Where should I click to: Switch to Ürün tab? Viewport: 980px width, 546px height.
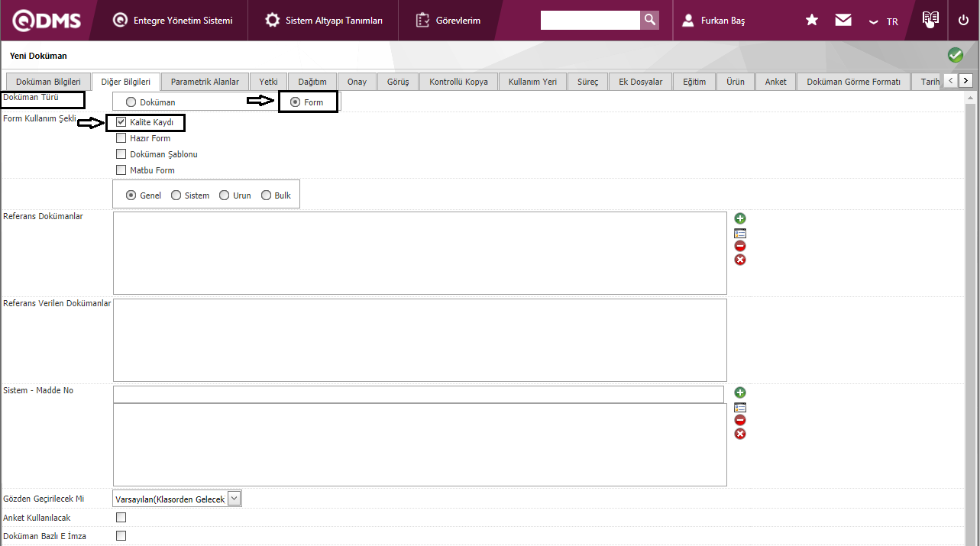pos(736,82)
